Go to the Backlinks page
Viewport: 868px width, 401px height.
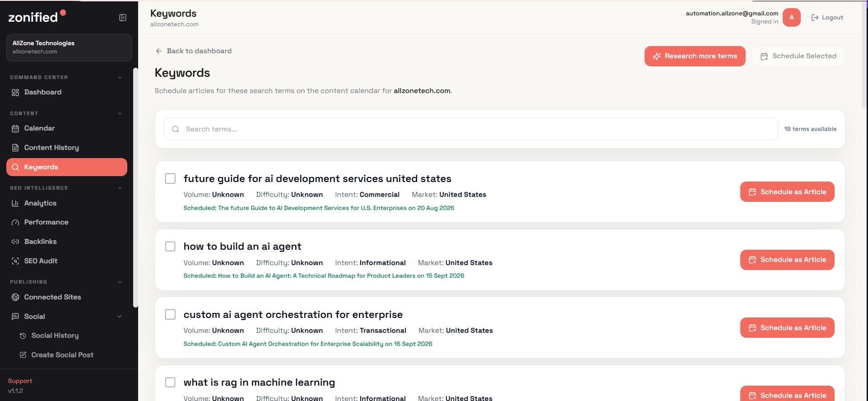point(67,242)
